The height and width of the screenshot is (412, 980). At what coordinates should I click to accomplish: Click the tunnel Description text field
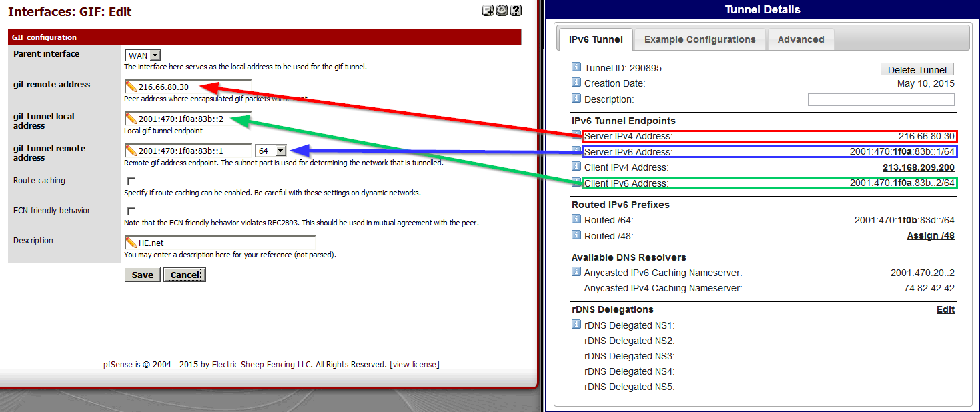881,99
